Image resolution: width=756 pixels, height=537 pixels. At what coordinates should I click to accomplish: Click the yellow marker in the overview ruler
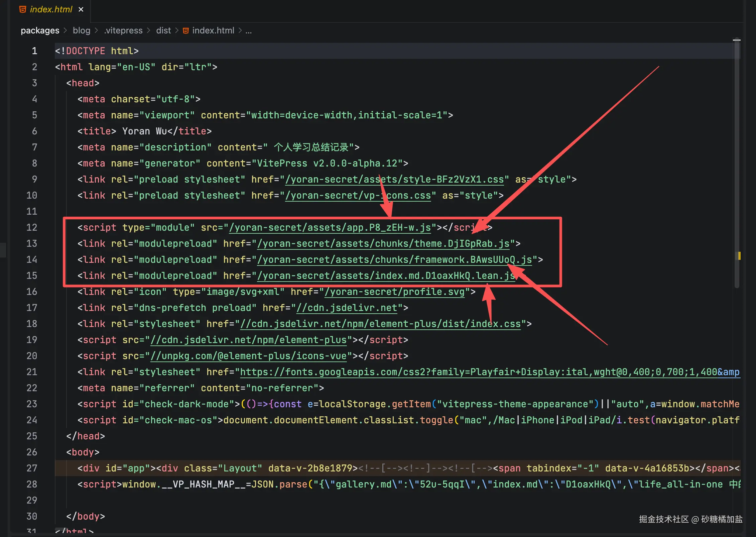tap(739, 256)
